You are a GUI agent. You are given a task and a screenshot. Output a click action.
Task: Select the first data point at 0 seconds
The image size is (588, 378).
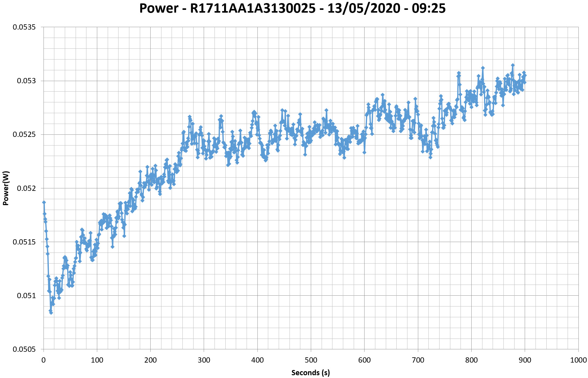tap(44, 202)
